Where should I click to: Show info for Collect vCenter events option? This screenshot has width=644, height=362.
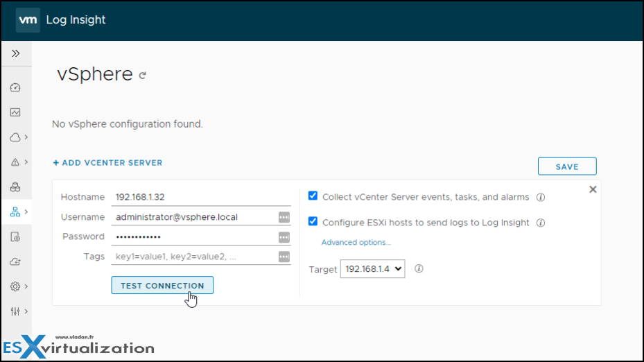pos(541,197)
